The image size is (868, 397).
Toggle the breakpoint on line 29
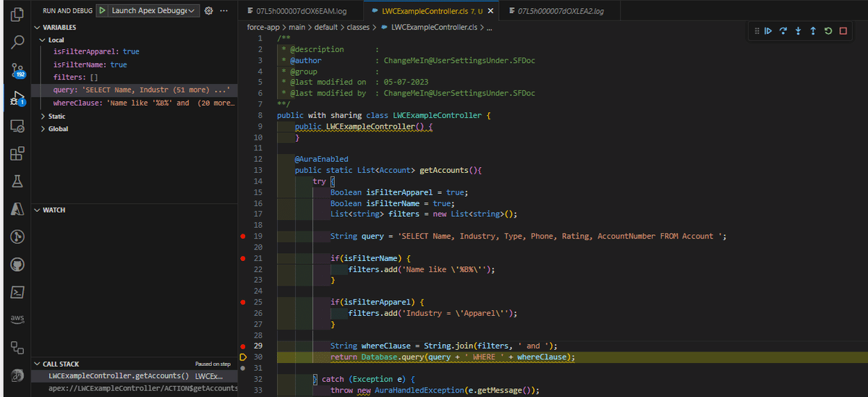click(x=243, y=346)
